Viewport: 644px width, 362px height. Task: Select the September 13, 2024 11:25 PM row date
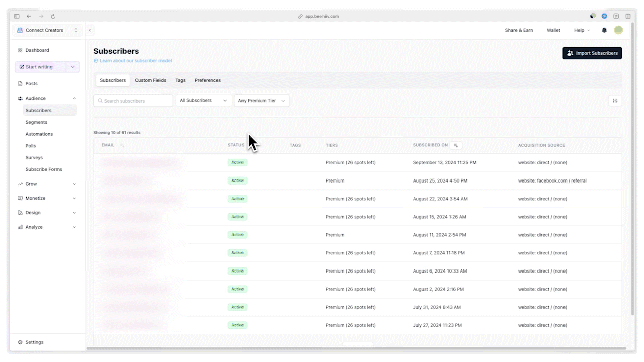point(445,163)
